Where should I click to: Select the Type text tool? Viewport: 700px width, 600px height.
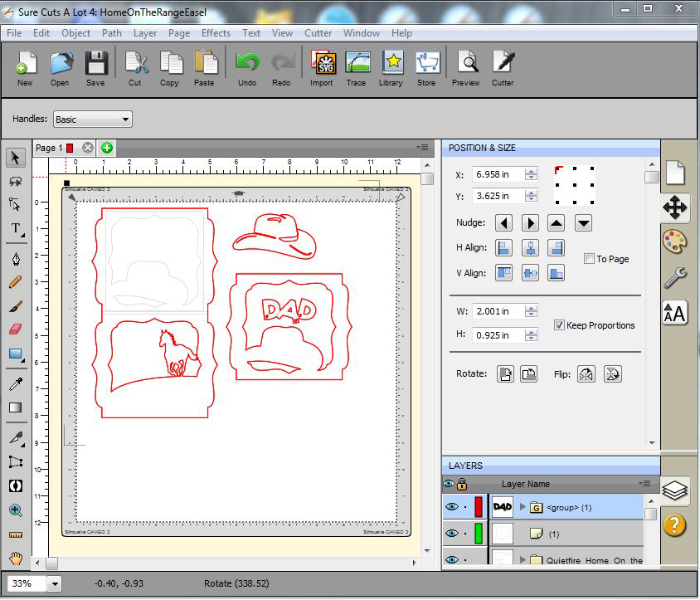tap(15, 229)
